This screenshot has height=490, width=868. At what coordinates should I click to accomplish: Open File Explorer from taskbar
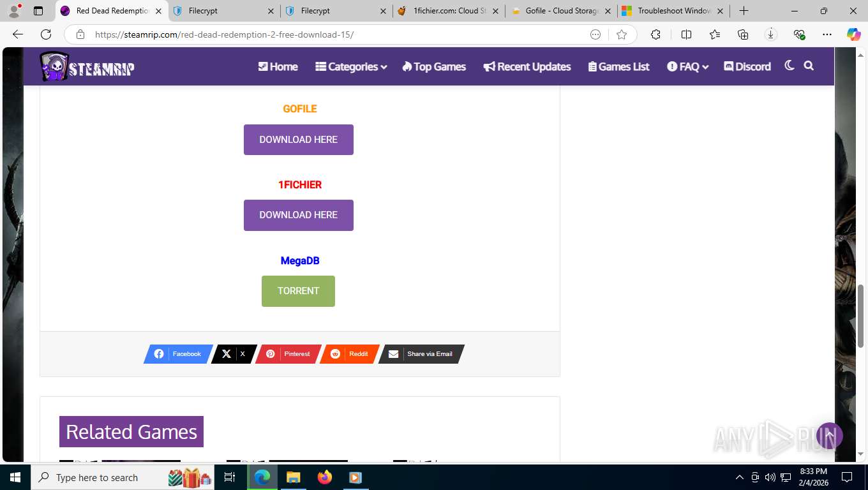click(x=293, y=477)
